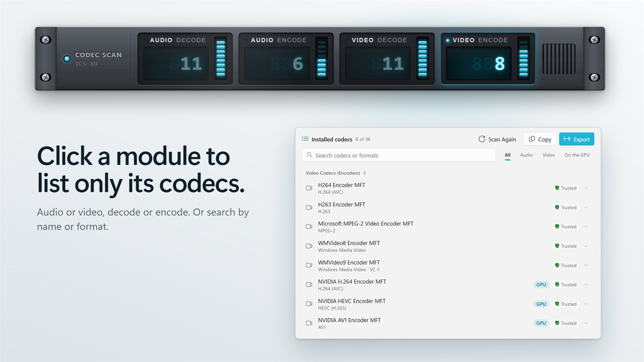Click camera icon beside NVIDIA AV1 Encoder MFT
Image resolution: width=644 pixels, height=362 pixels.
click(x=309, y=323)
